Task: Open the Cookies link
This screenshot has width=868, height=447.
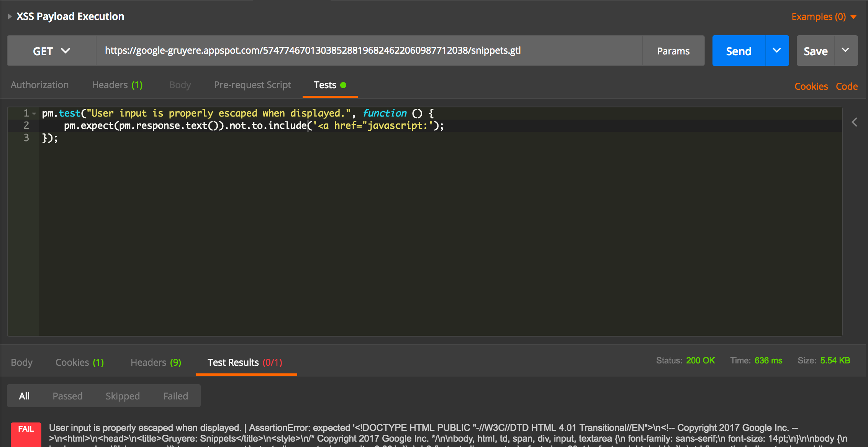Action: 811,86
